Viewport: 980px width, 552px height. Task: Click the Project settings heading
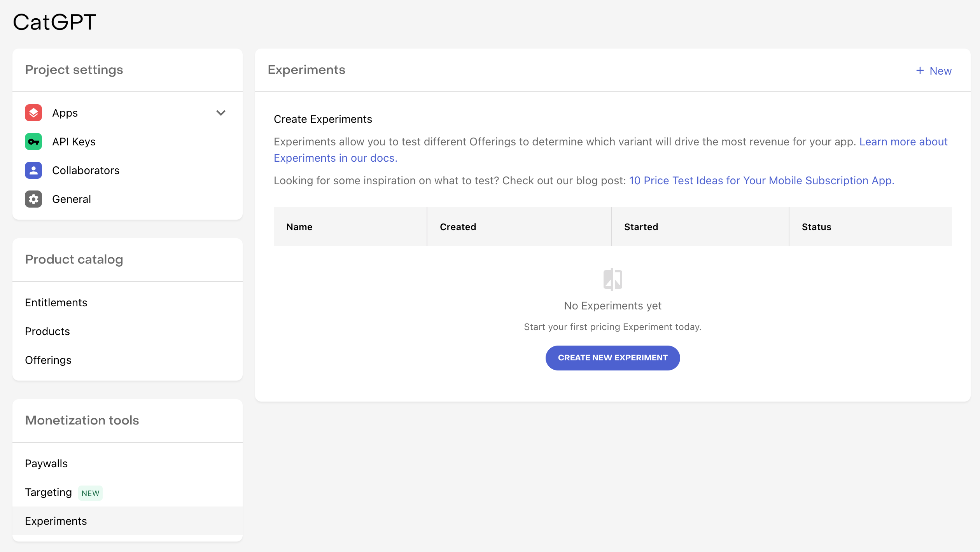[74, 70]
